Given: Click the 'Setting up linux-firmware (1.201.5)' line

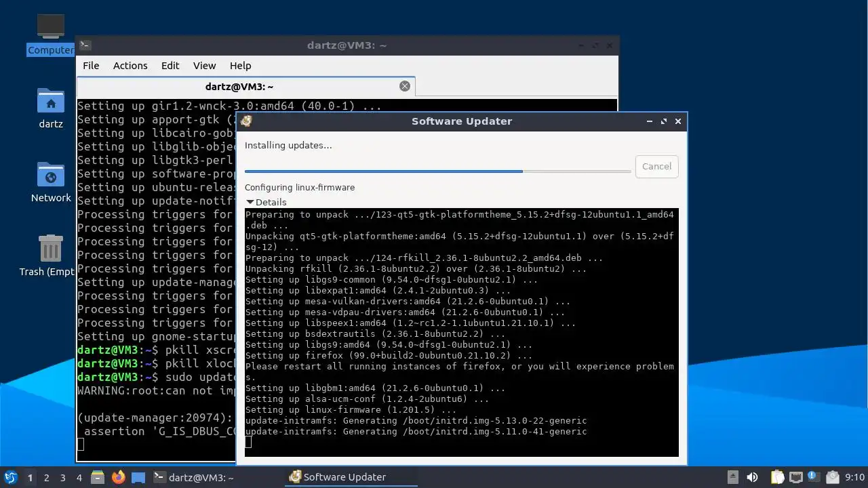Looking at the screenshot, I should pyautogui.click(x=351, y=409).
